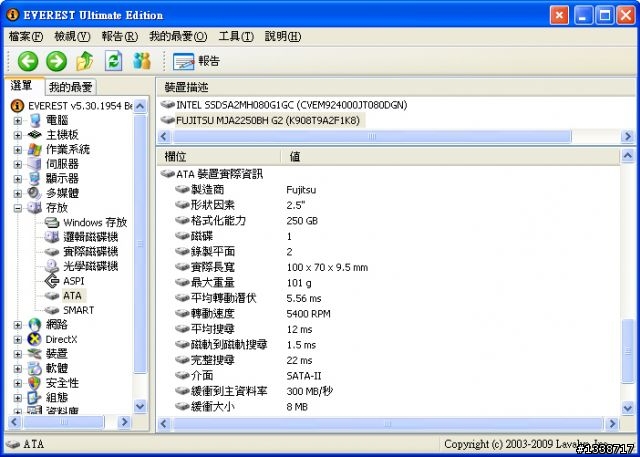Open the 報告 report toolbar button
This screenshot has width=640, height=457.
(x=196, y=61)
